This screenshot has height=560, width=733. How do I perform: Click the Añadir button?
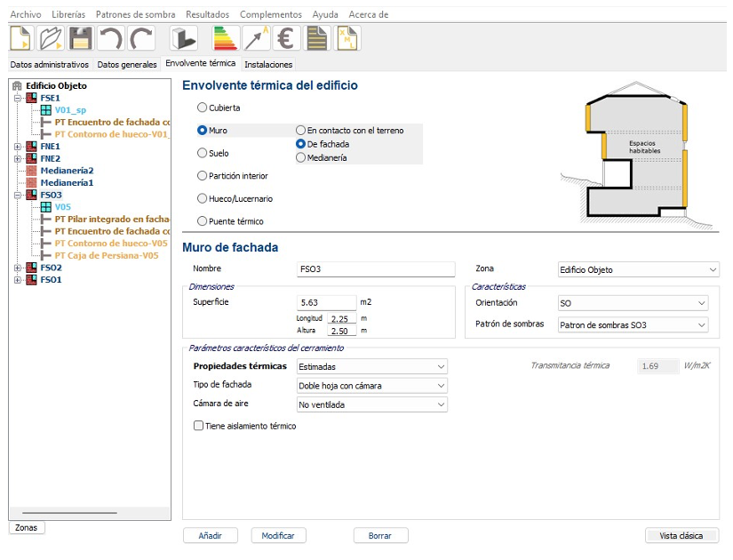(210, 536)
